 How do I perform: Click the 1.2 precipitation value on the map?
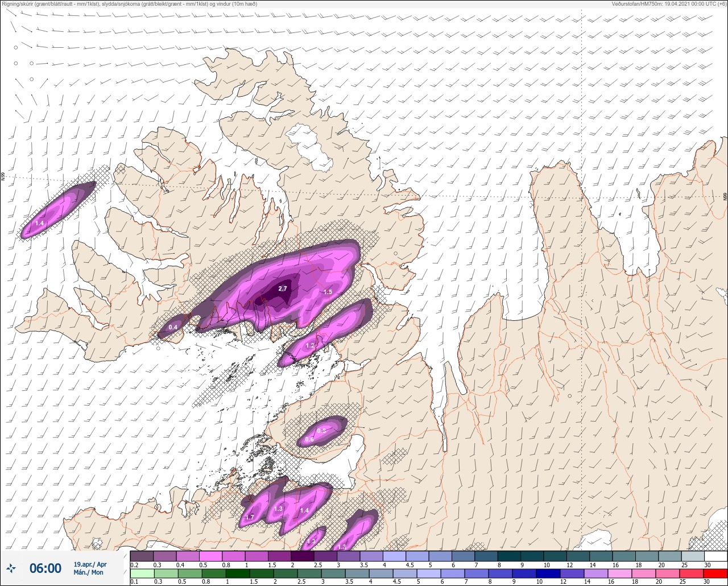310,345
